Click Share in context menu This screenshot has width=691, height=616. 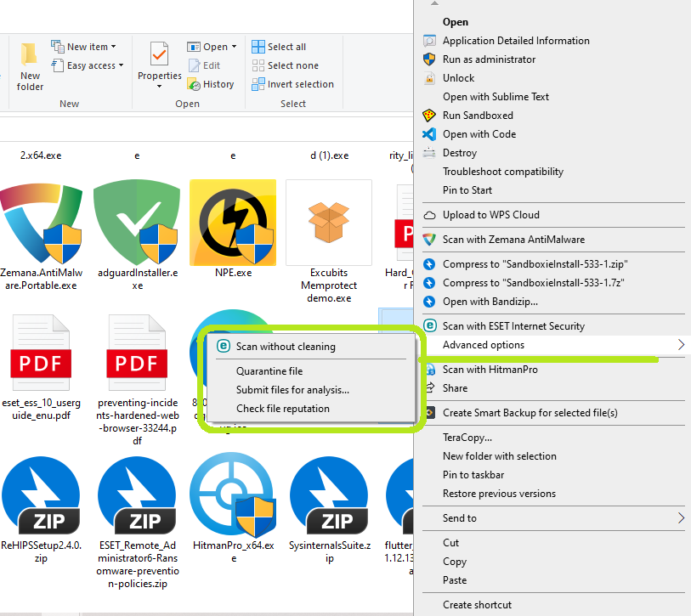click(x=552, y=388)
